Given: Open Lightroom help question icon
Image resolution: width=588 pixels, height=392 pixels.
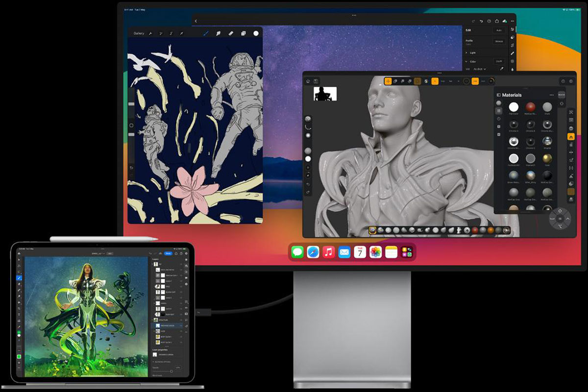Looking at the screenshot, I should click(489, 21).
